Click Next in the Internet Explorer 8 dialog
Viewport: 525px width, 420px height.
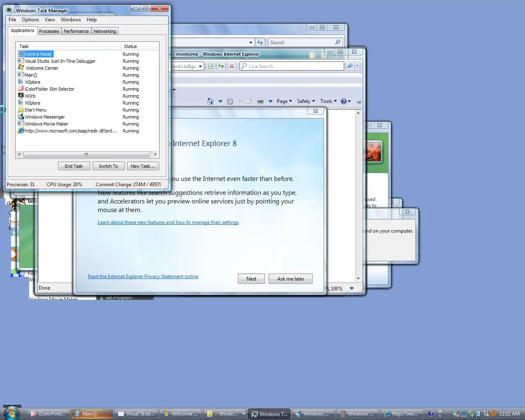coord(251,279)
